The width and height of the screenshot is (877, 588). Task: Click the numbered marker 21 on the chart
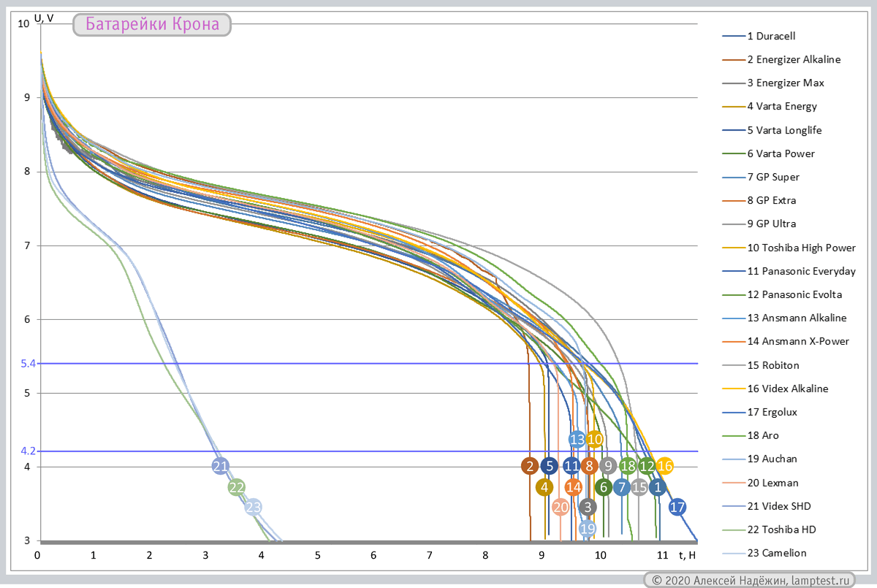[221, 466]
